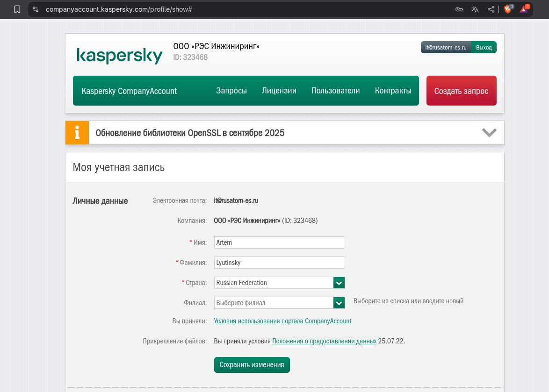Navigate to the Контракты menu item
Image resolution: width=549 pixels, height=392 pixels.
pyautogui.click(x=393, y=91)
